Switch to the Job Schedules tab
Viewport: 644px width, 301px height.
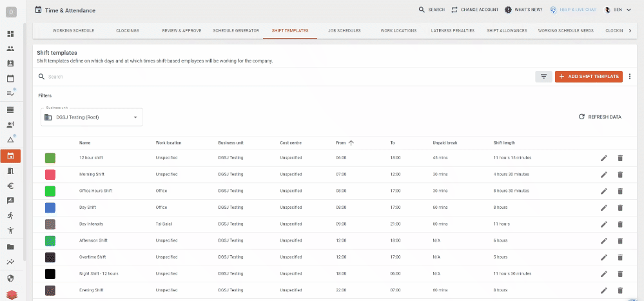[344, 31]
